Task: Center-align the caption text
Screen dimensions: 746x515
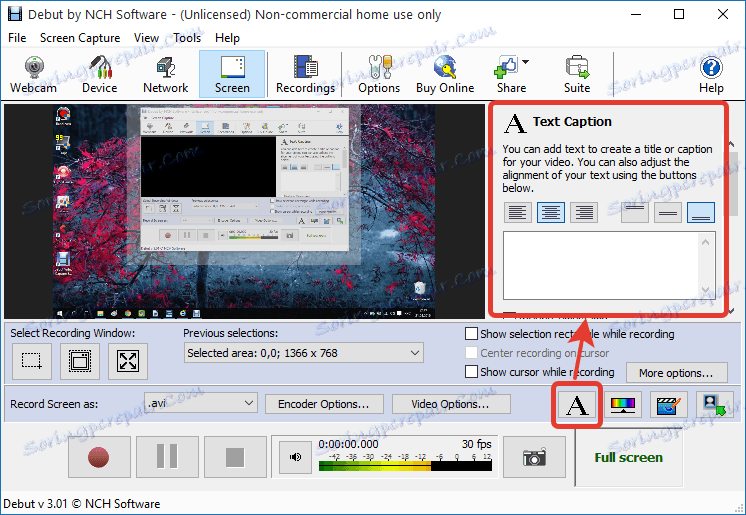Action: tap(551, 212)
